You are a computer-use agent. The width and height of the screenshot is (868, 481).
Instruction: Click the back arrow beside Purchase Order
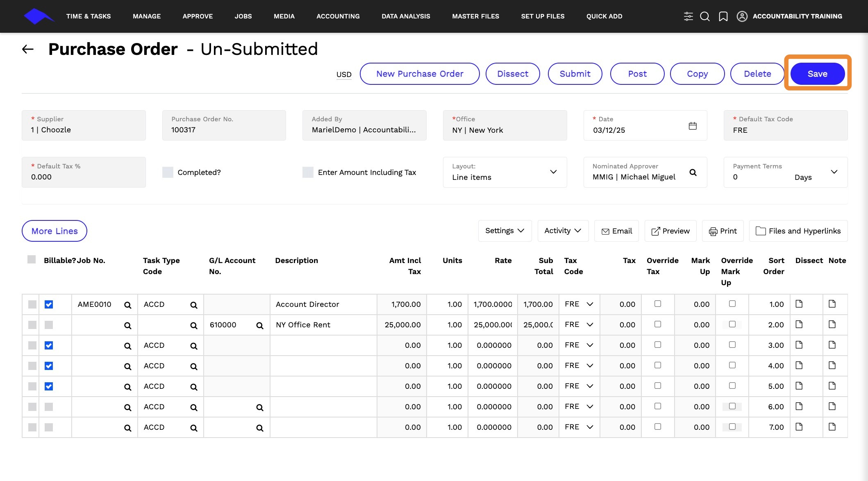pos(27,49)
